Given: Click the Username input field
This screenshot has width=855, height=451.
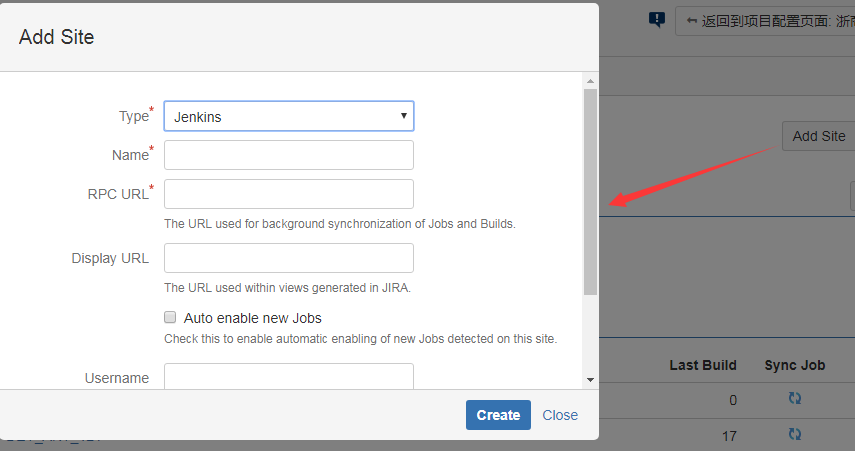Looking at the screenshot, I should [x=289, y=376].
